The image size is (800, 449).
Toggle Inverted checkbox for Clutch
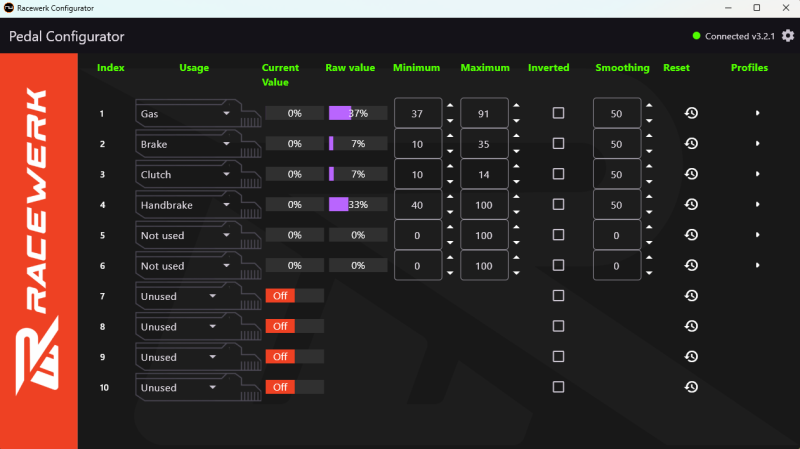point(558,174)
